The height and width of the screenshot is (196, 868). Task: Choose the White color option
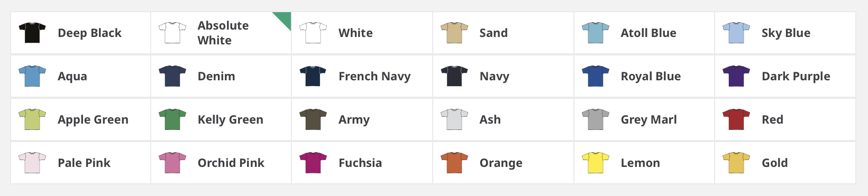(x=362, y=33)
